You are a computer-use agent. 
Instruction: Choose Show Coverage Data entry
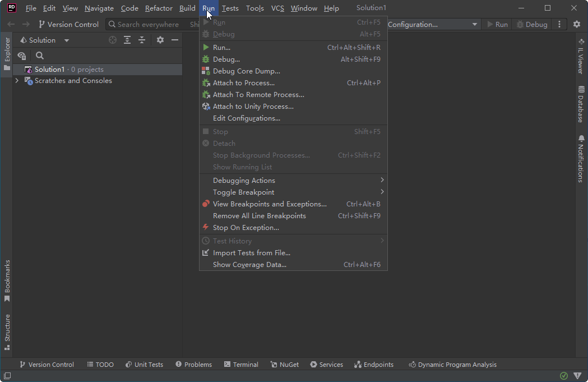click(x=293, y=265)
